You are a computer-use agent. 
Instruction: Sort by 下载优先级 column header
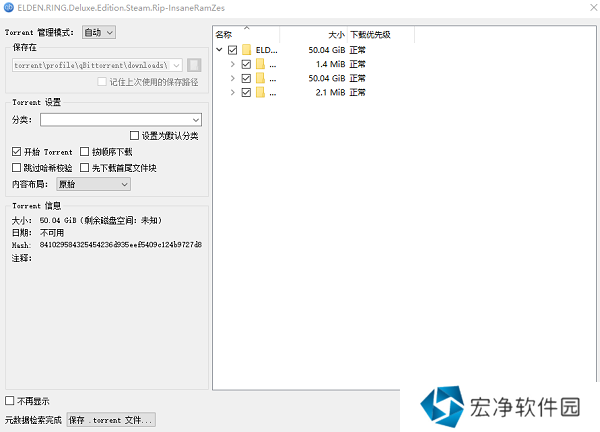[x=381, y=34]
